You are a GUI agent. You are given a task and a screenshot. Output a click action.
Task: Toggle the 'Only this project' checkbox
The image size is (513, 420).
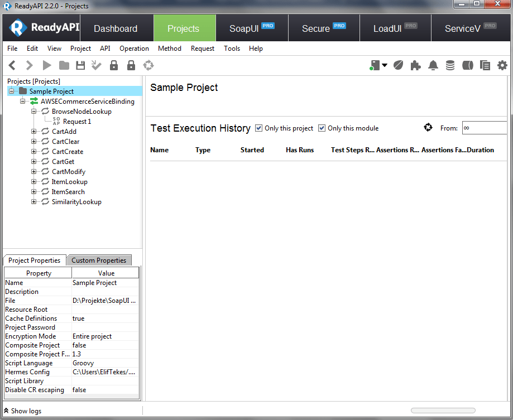point(258,128)
